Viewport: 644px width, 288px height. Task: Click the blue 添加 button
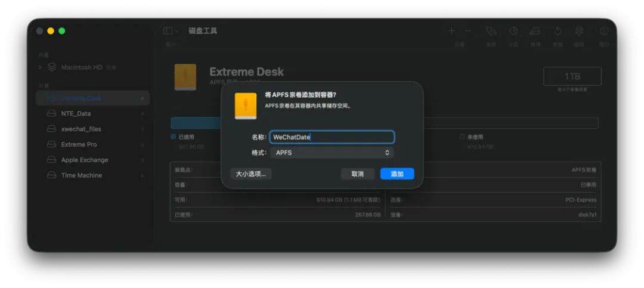pos(397,174)
